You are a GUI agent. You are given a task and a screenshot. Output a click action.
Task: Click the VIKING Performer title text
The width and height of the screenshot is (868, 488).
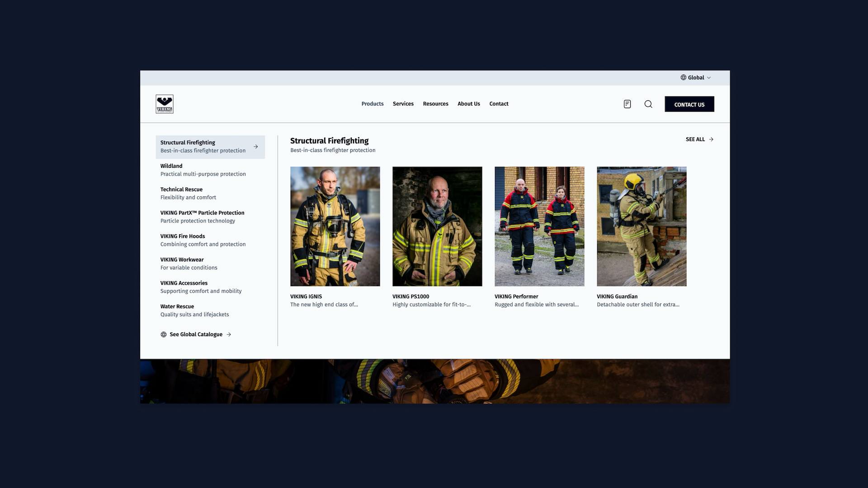pyautogui.click(x=516, y=297)
